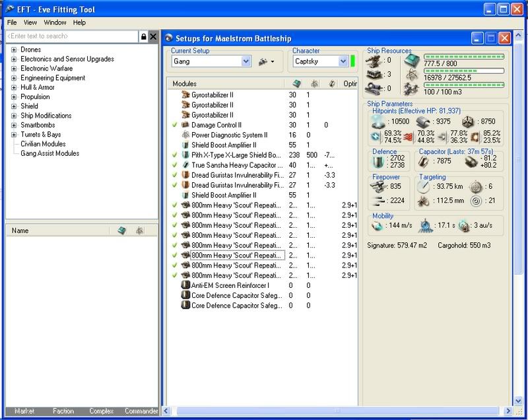
Task: Expand Electronics and Sensor Upgrades category
Action: pos(14,59)
